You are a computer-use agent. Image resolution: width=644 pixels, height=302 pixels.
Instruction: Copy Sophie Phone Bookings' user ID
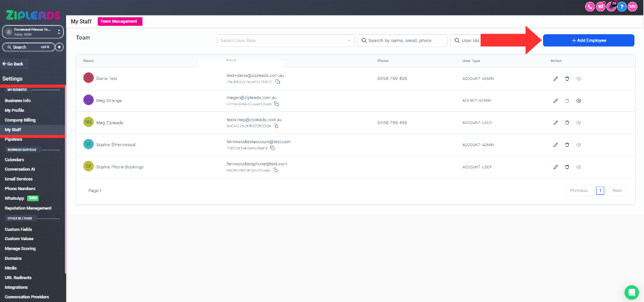tap(275, 170)
